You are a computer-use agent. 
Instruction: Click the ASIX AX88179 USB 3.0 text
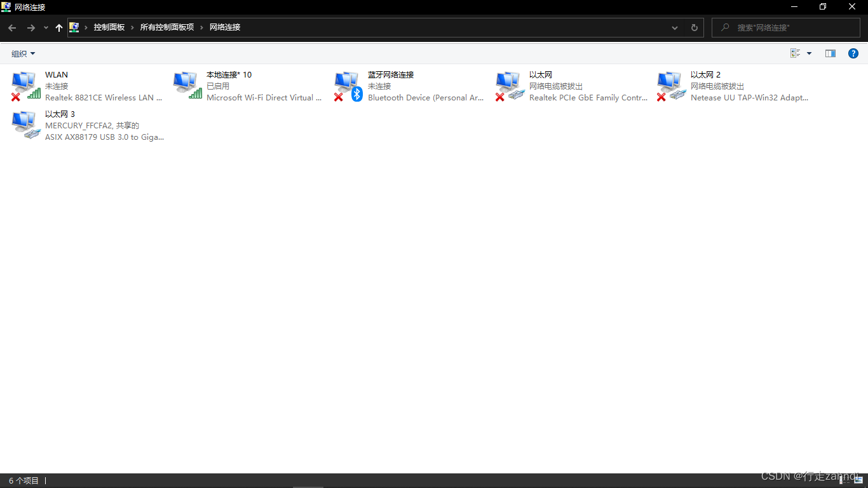(x=105, y=137)
